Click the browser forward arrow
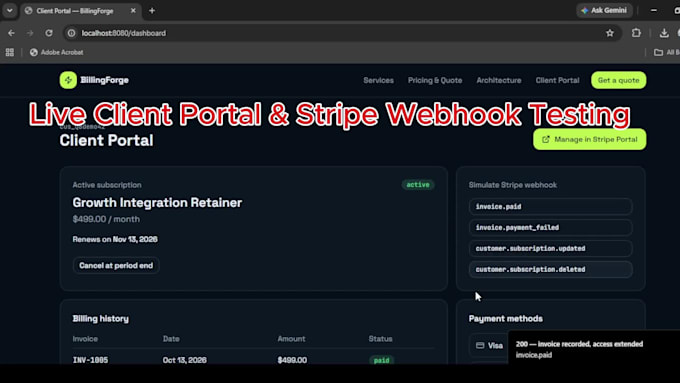The width and height of the screenshot is (680, 383). tap(30, 33)
